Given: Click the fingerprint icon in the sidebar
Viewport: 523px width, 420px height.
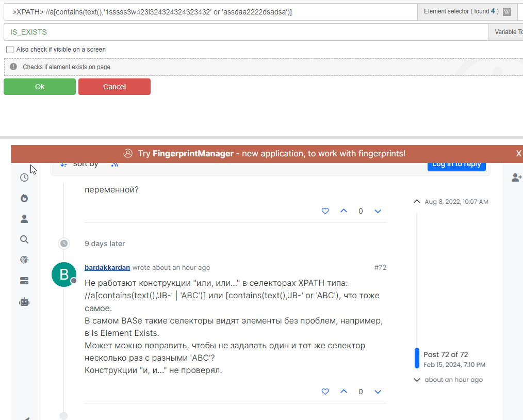Looking at the screenshot, I should click(x=24, y=260).
